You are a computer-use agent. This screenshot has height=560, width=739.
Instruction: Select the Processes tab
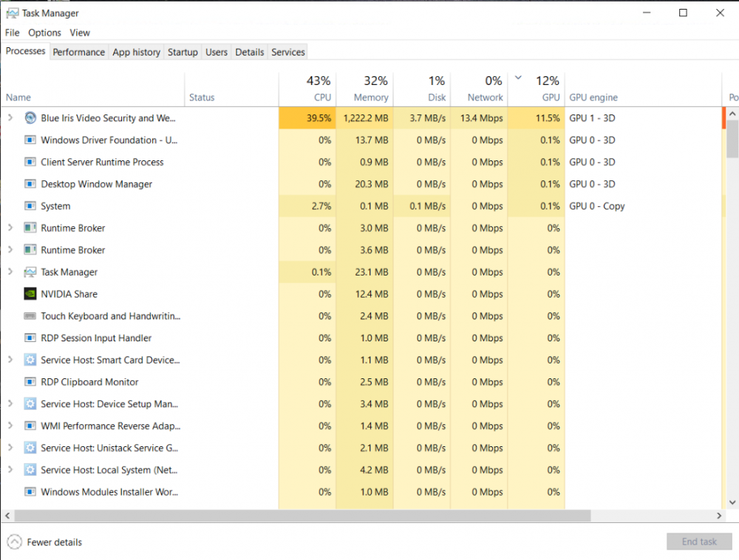coord(25,51)
